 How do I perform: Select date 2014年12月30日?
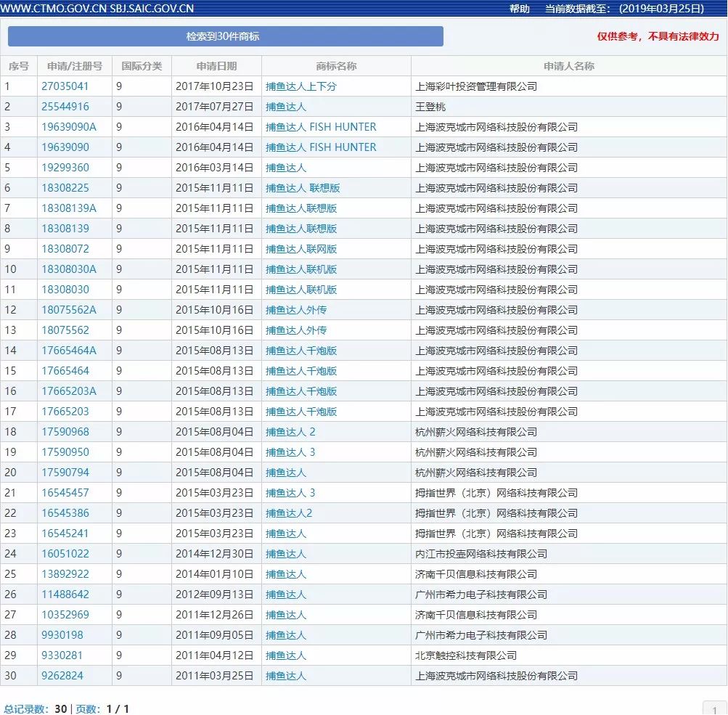click(215, 554)
